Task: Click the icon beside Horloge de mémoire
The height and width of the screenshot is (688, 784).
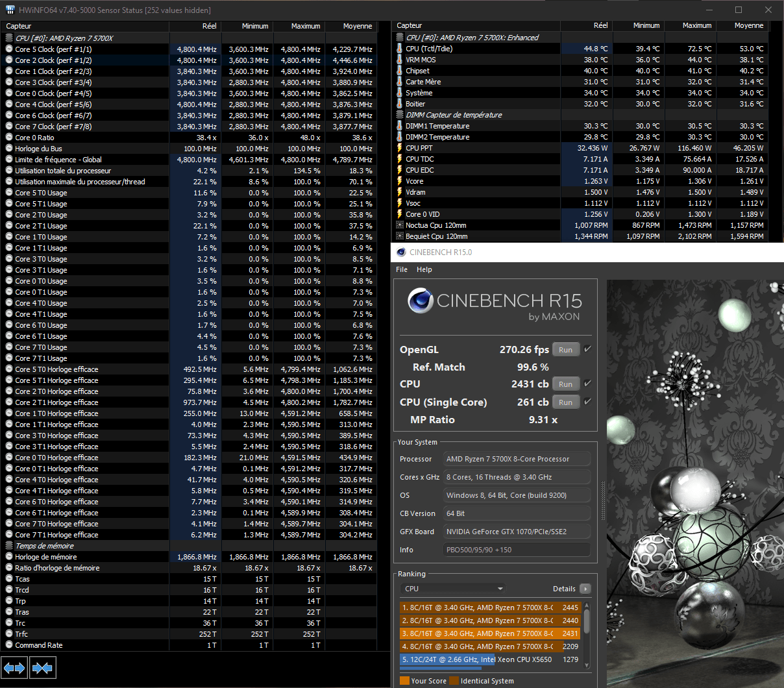Action: click(x=9, y=556)
